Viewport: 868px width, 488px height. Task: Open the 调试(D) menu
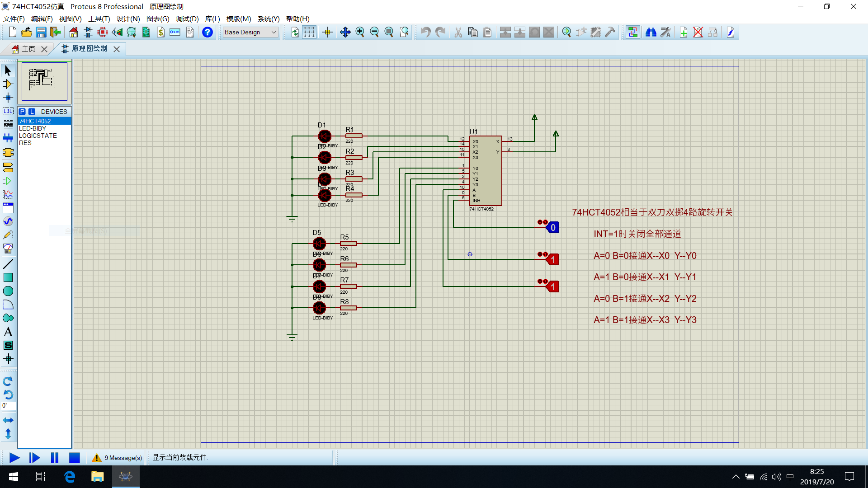click(187, 19)
